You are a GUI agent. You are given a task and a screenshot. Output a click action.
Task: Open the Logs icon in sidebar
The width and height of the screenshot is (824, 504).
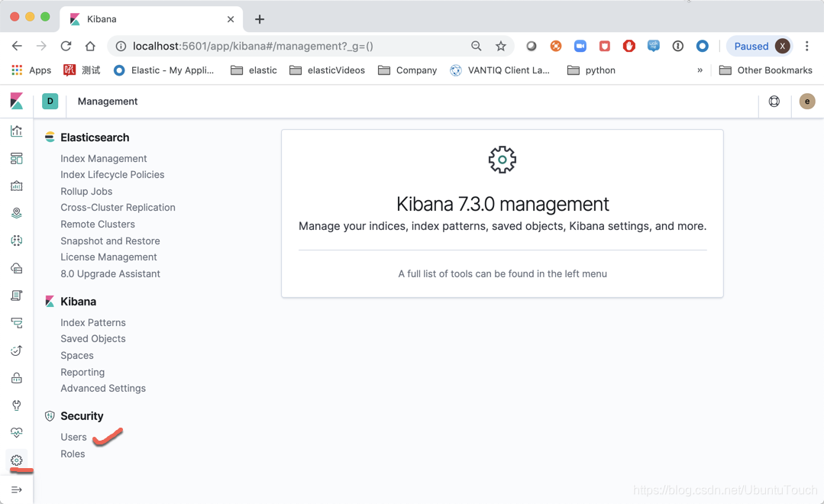click(16, 296)
